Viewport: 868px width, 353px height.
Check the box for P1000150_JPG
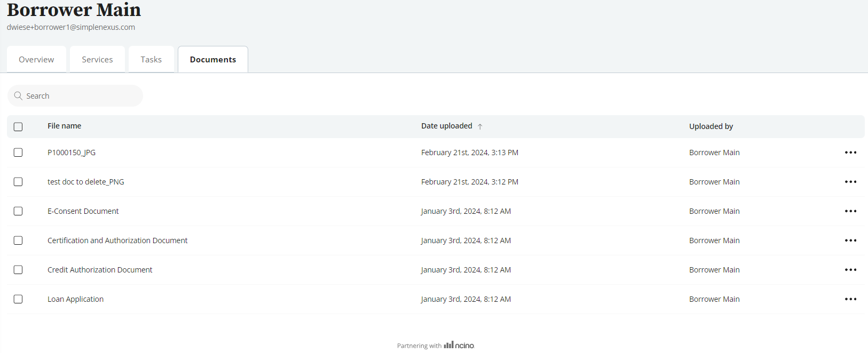(x=18, y=153)
